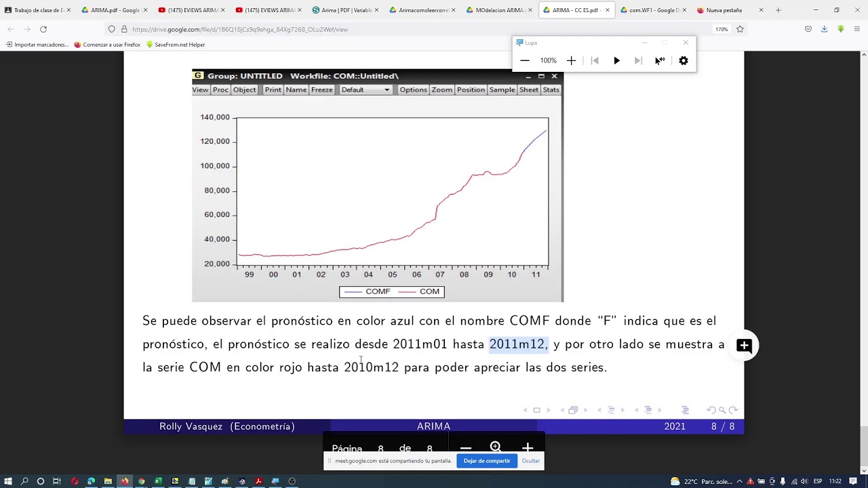
Task: Switch to com.WF1 Google Drive tab
Action: (x=653, y=10)
